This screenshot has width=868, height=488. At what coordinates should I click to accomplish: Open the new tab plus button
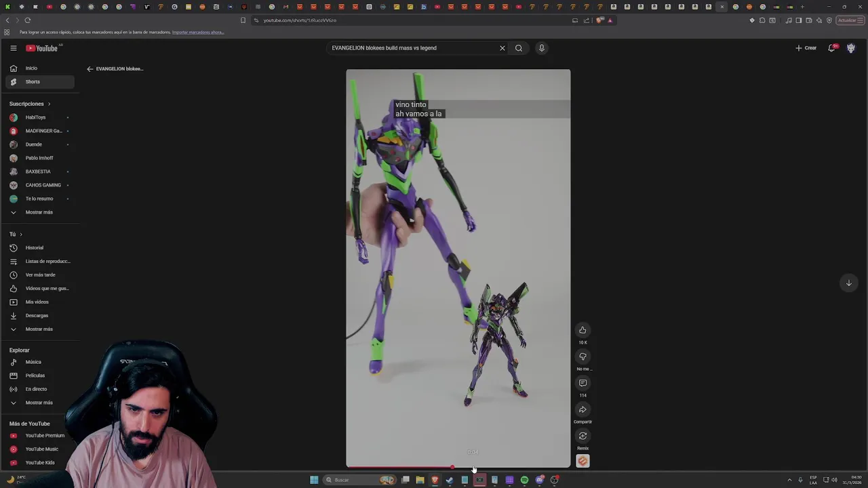pos(802,7)
